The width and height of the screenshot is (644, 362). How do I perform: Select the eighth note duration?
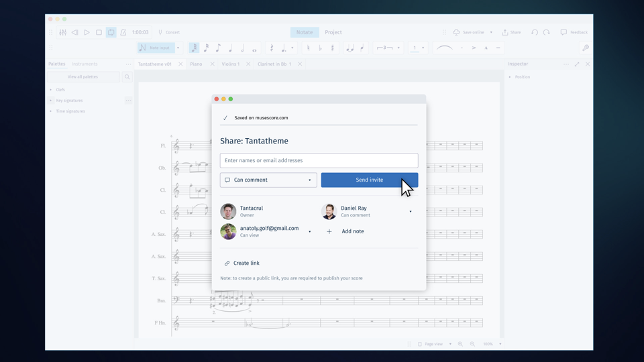pos(218,48)
